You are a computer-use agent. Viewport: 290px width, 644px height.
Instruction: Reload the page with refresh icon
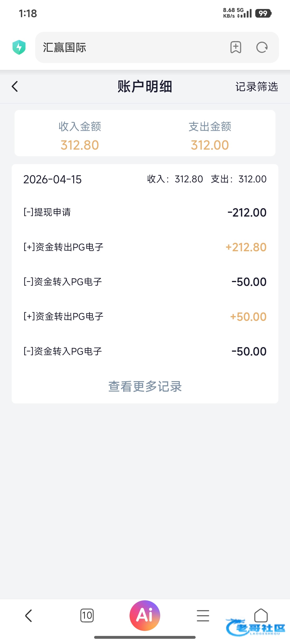[262, 47]
